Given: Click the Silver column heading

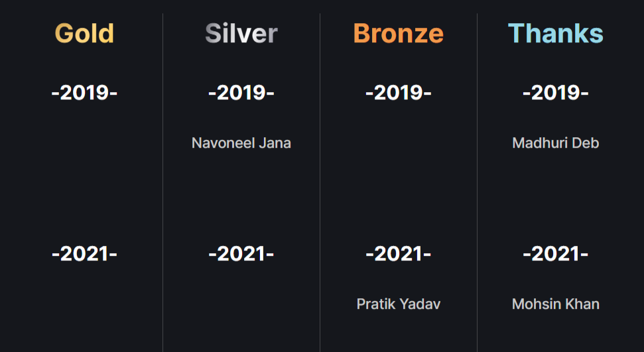Looking at the screenshot, I should [241, 33].
